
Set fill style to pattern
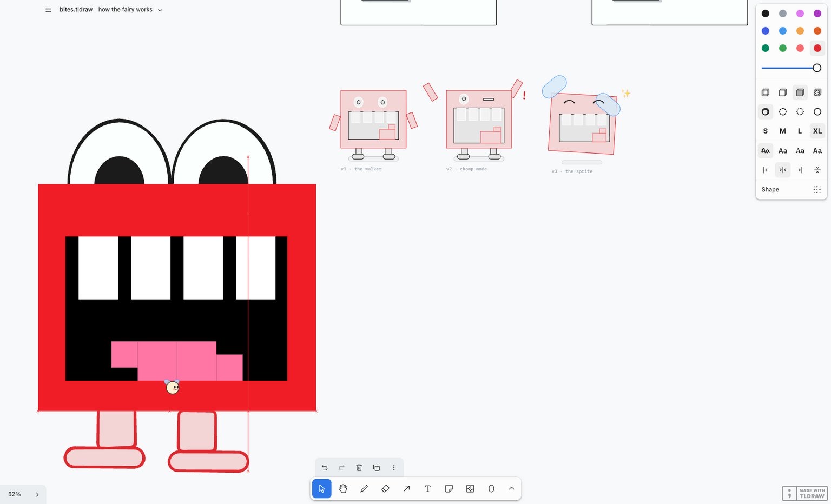817,92
